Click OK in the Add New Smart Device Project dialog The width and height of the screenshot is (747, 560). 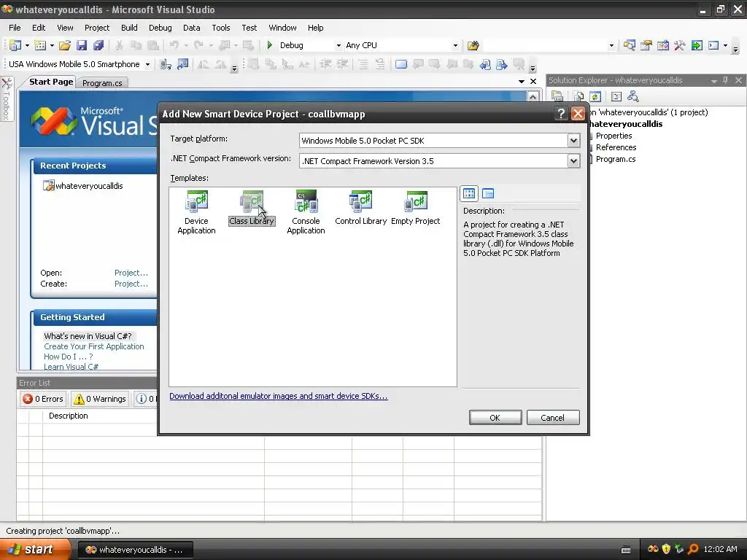(x=495, y=418)
